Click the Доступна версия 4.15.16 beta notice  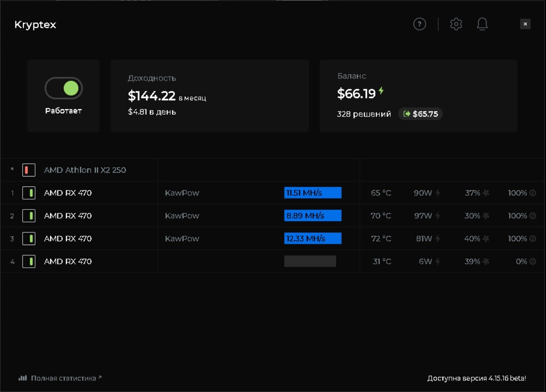[x=477, y=378]
